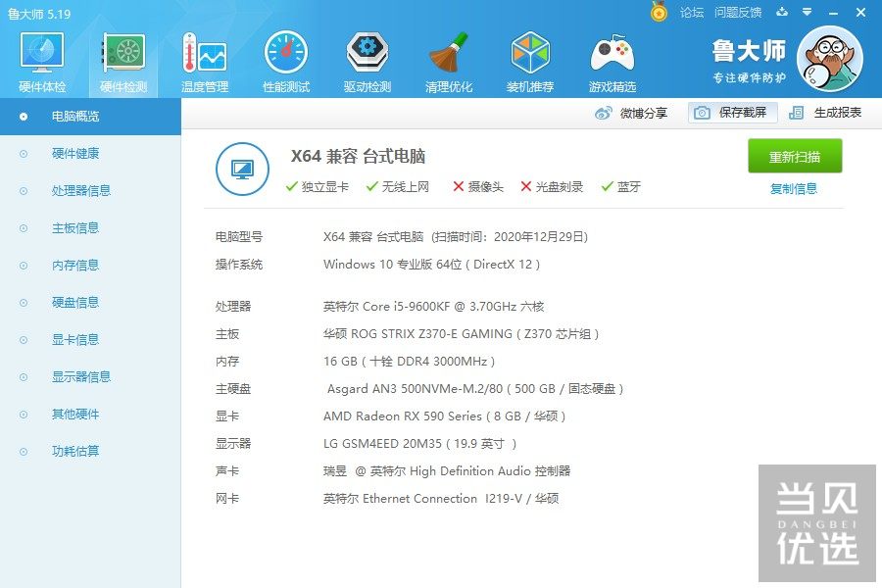The height and width of the screenshot is (588, 882).
Task: Launch the 性能测试 performance test
Action: tap(284, 59)
